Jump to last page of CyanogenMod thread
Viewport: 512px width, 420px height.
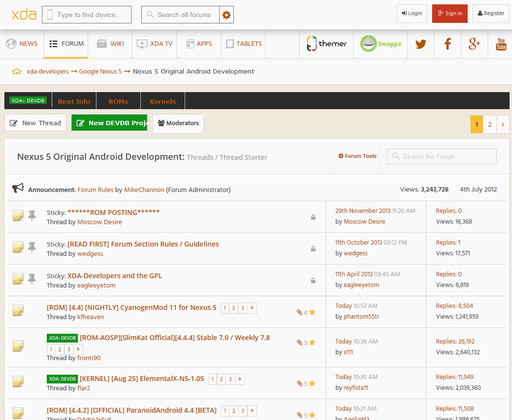pos(252,308)
